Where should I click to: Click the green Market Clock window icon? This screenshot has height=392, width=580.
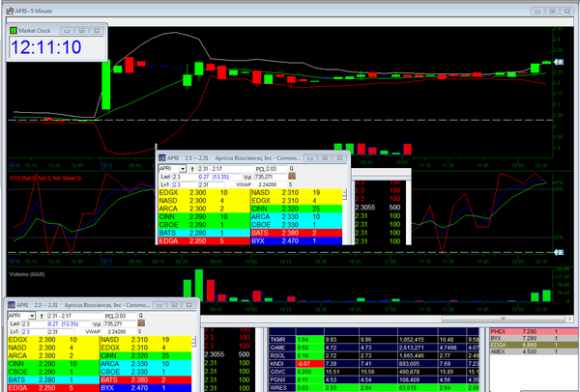coord(14,30)
